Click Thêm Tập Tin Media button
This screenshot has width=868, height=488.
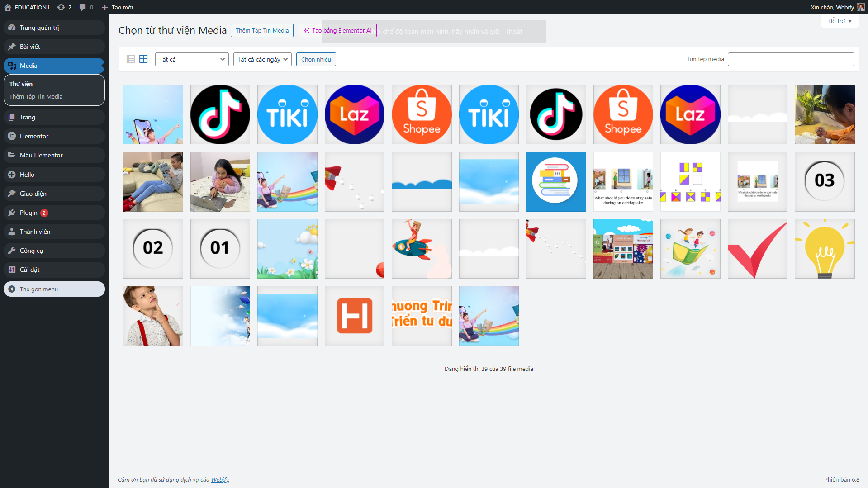click(x=262, y=30)
